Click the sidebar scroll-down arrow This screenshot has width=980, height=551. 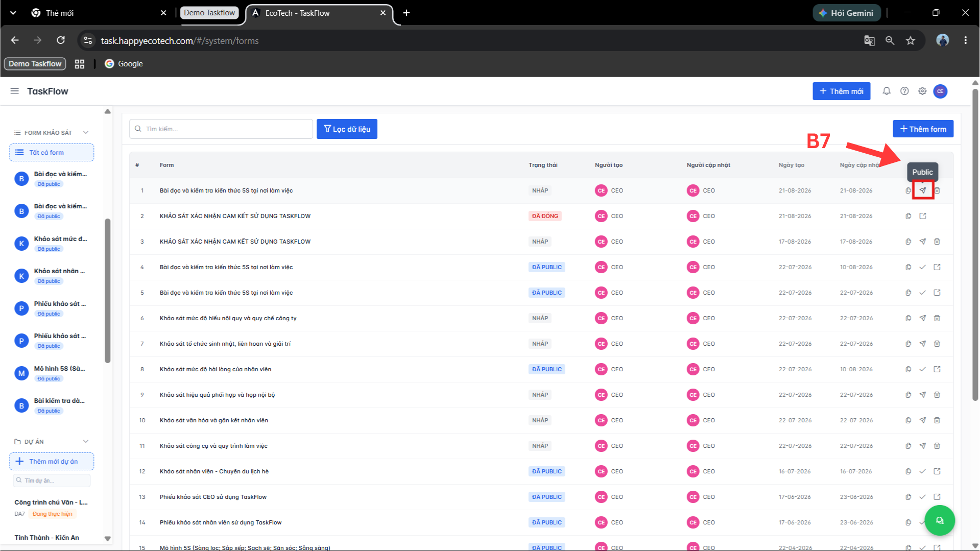[107, 538]
